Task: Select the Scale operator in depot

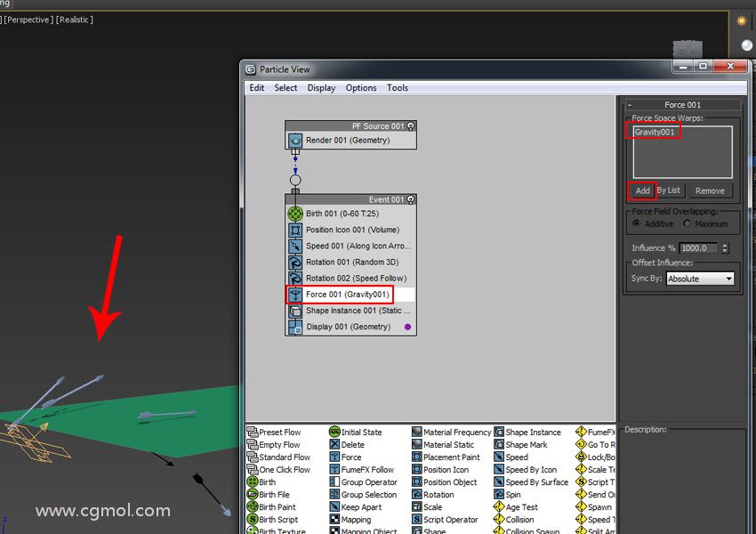Action: [x=427, y=507]
